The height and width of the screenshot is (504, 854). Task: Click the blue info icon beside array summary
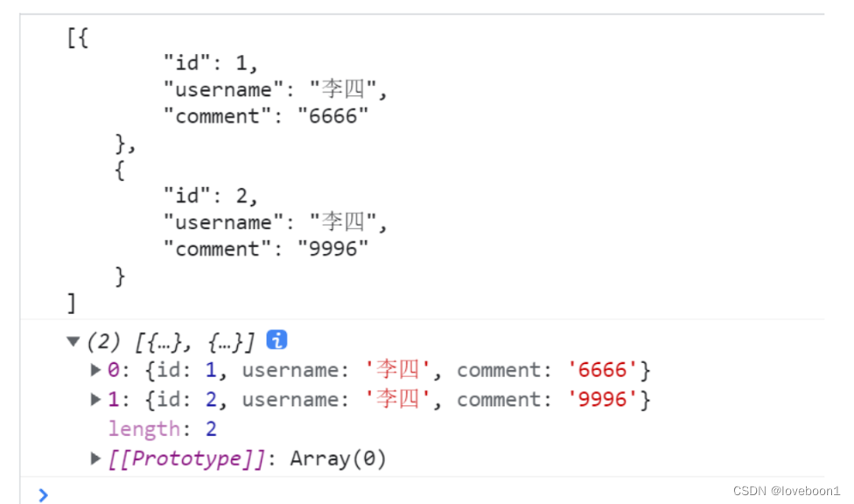(276, 340)
